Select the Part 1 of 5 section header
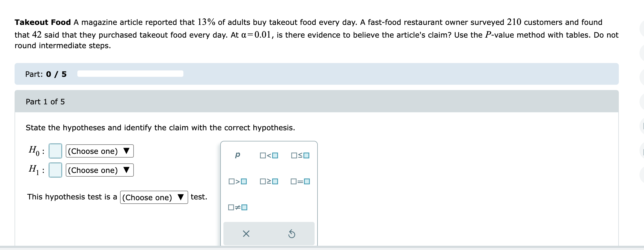This screenshot has width=644, height=250. (46, 101)
